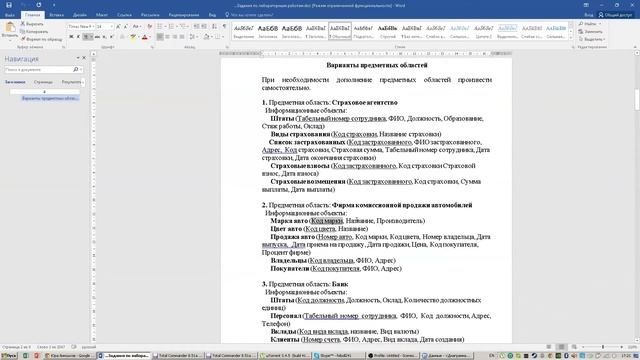Select 'Варианты предметных обл...' heading in navigation
The image size is (640, 360).
[50, 98]
